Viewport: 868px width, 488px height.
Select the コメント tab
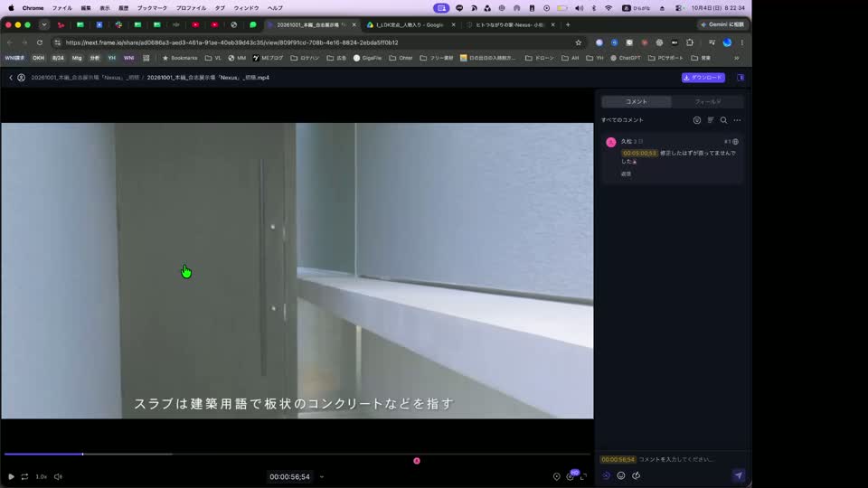pyautogui.click(x=636, y=102)
